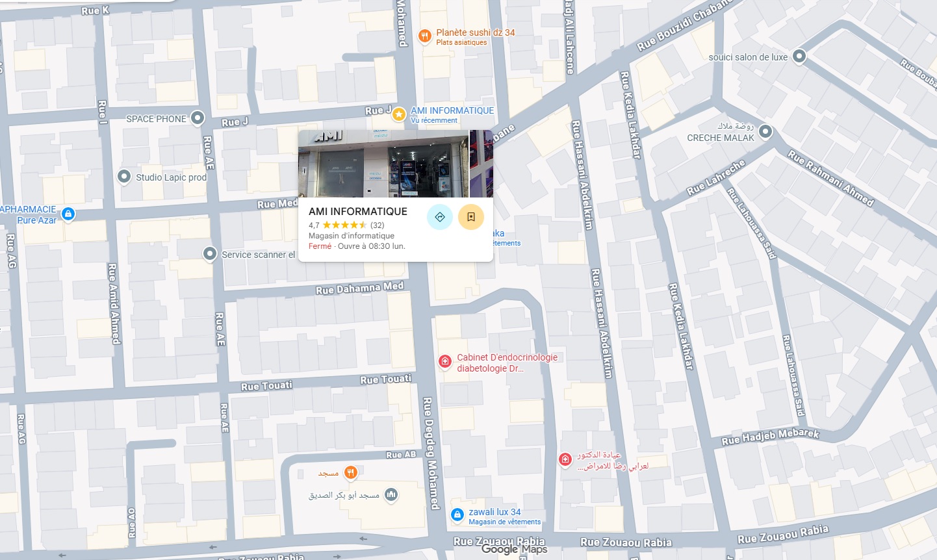This screenshot has width=937, height=560.
Task: Open the souici salon de luxe marker
Action: coord(799,57)
